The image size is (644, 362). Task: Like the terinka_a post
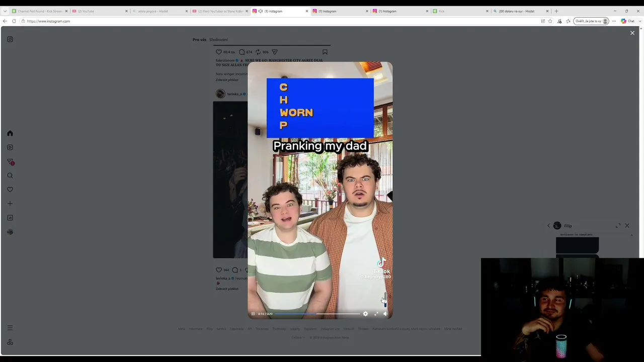tap(219, 270)
